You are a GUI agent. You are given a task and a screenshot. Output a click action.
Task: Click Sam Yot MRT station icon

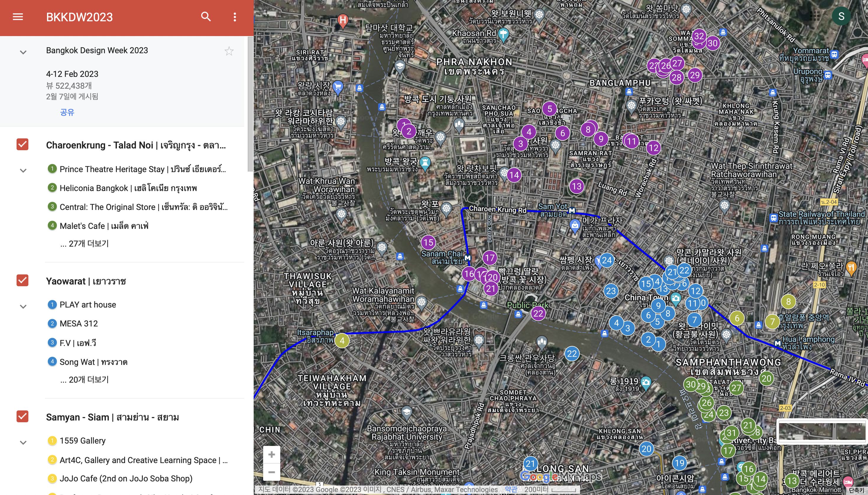[x=572, y=211]
